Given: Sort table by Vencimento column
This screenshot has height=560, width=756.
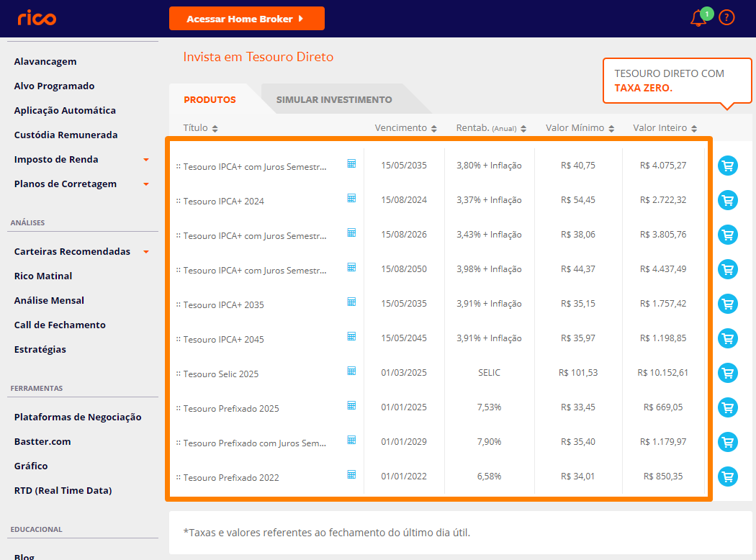Looking at the screenshot, I should coord(405,128).
